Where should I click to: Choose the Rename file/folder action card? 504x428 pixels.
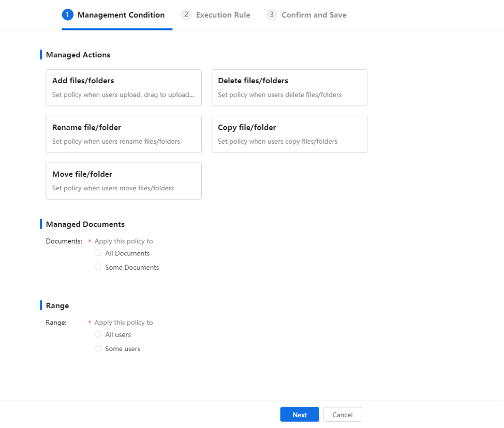[124, 134]
